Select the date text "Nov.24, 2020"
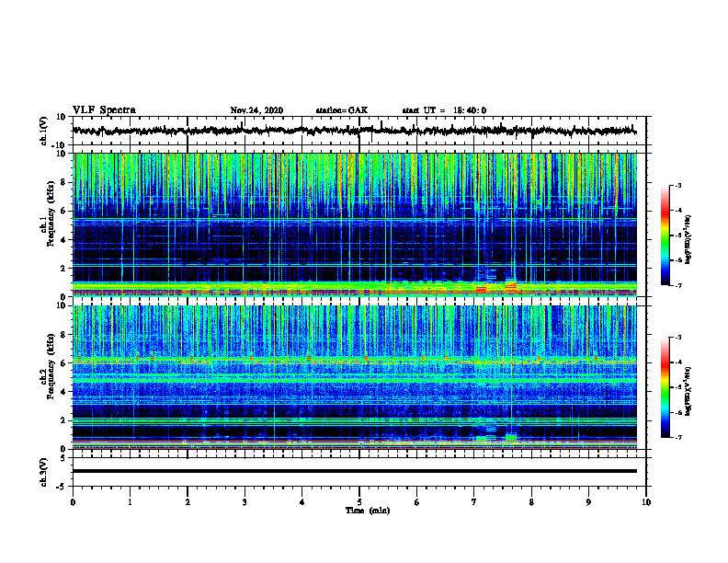 coord(256,110)
